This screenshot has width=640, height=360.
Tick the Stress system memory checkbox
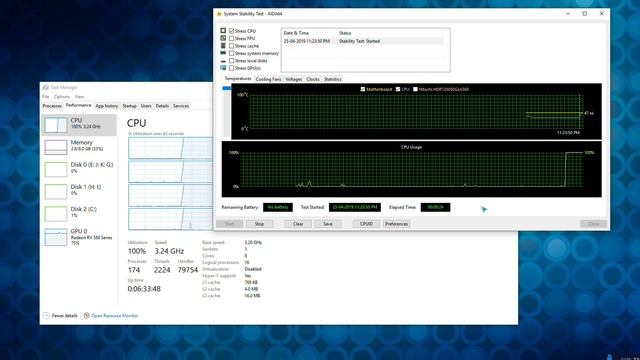click(x=231, y=53)
